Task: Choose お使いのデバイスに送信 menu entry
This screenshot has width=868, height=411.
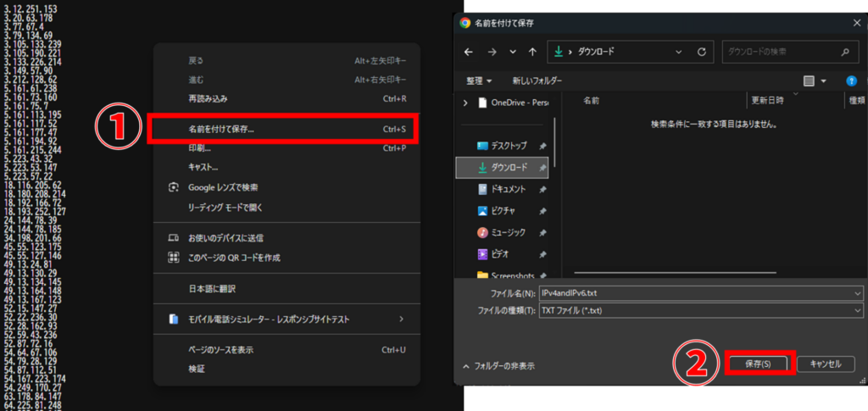Action: click(287, 238)
